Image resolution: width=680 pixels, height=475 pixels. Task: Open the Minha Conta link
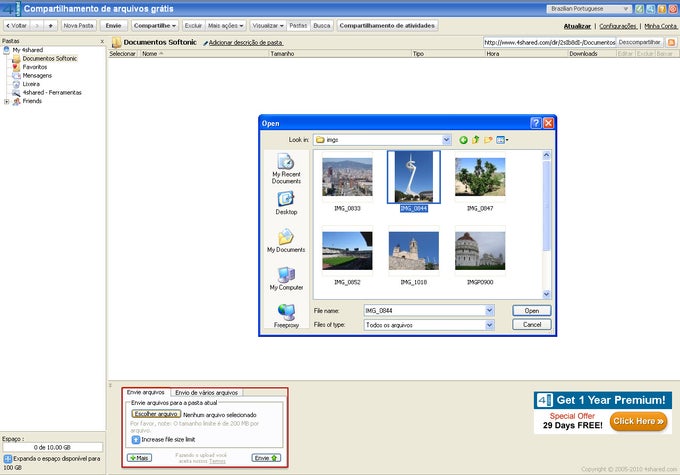coord(660,26)
